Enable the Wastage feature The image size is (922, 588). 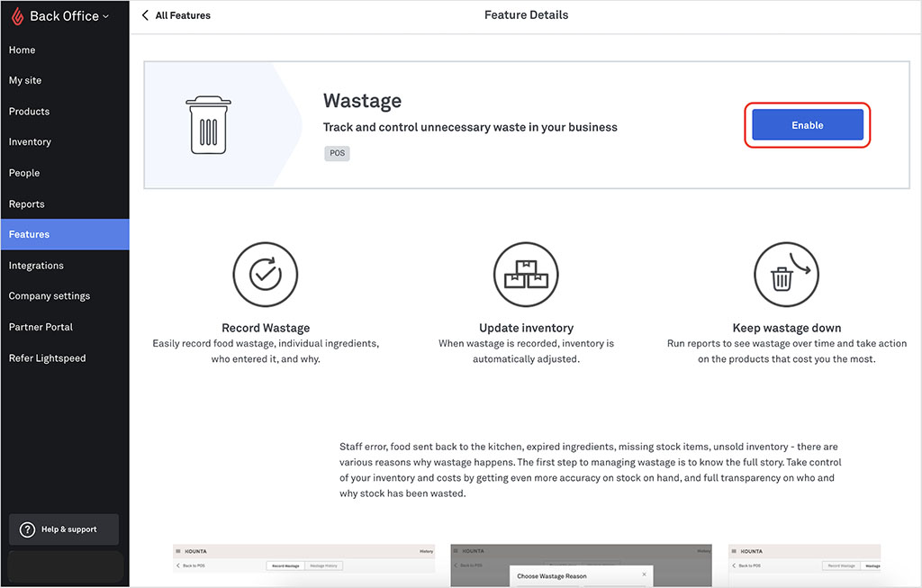point(808,125)
